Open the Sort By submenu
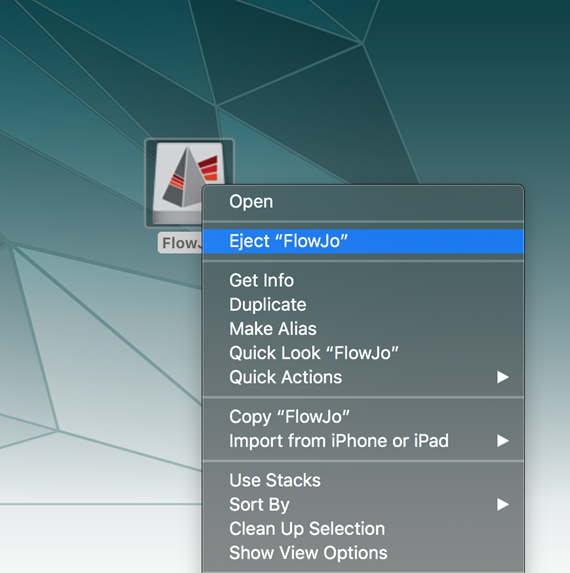The width and height of the screenshot is (570, 573). 363,505
